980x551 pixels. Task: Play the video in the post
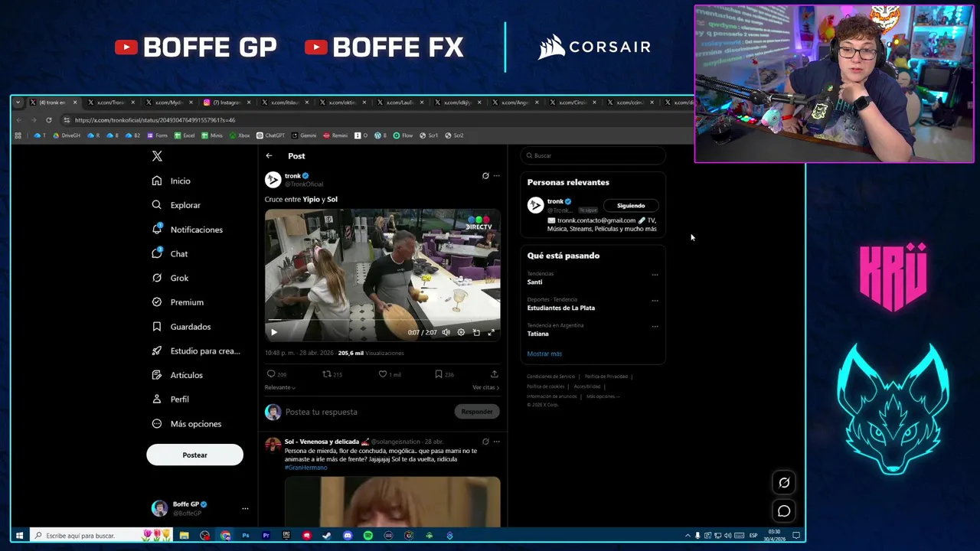tap(274, 332)
